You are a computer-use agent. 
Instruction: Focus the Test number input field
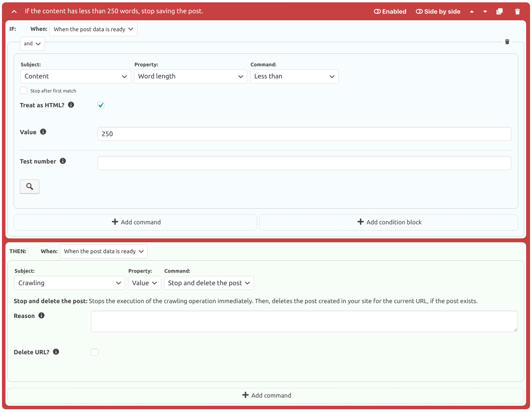click(x=304, y=163)
